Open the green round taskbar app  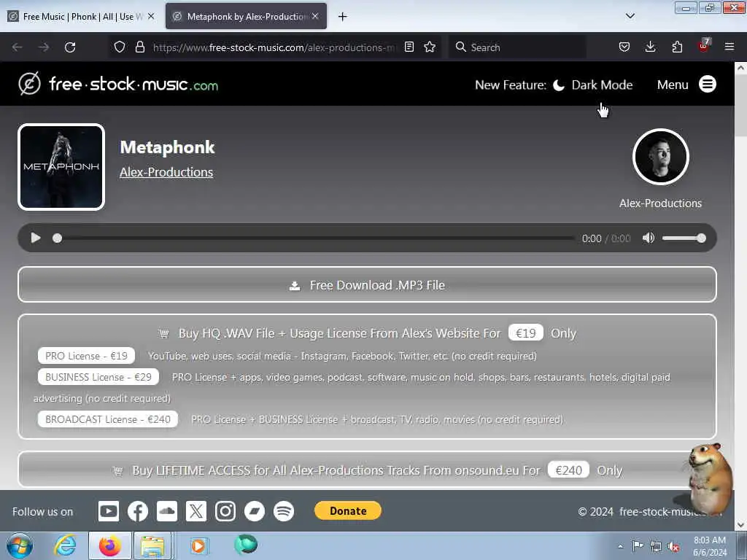point(246,544)
